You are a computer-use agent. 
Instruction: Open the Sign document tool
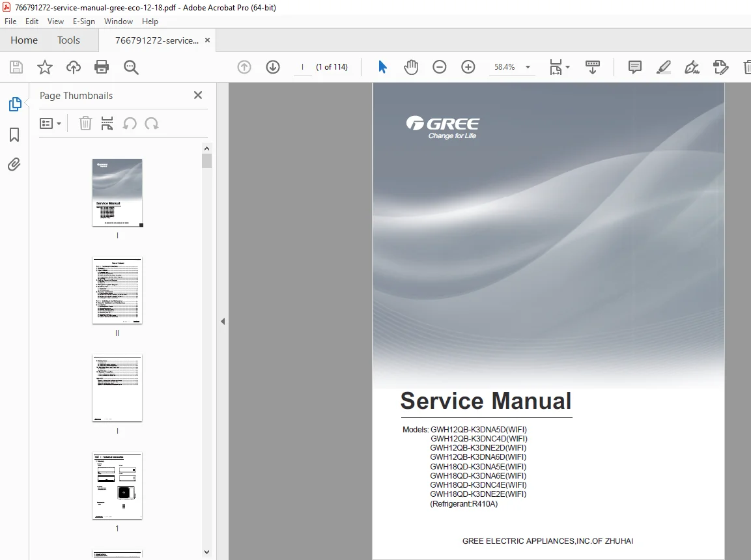(x=692, y=67)
